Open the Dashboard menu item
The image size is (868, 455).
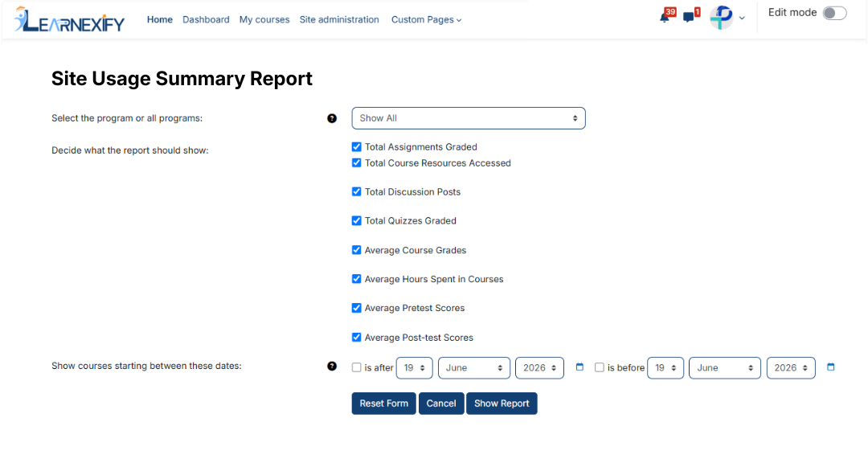tap(206, 20)
